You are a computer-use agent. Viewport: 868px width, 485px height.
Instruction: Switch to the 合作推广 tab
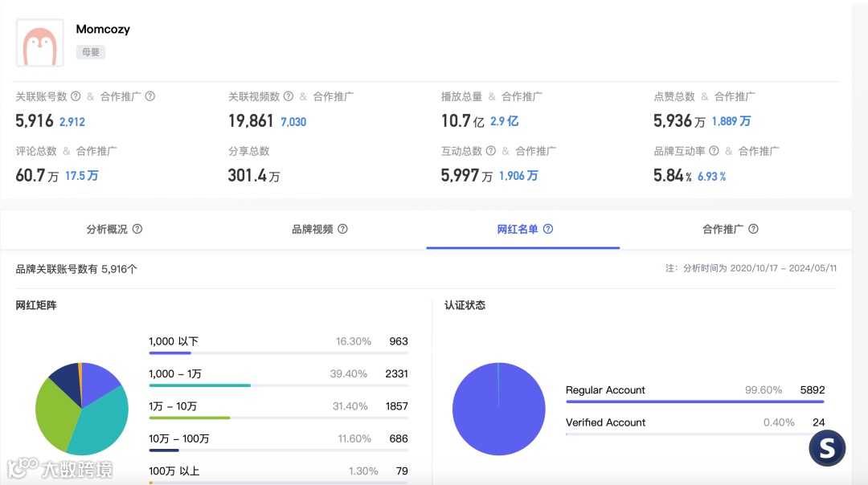pos(730,229)
